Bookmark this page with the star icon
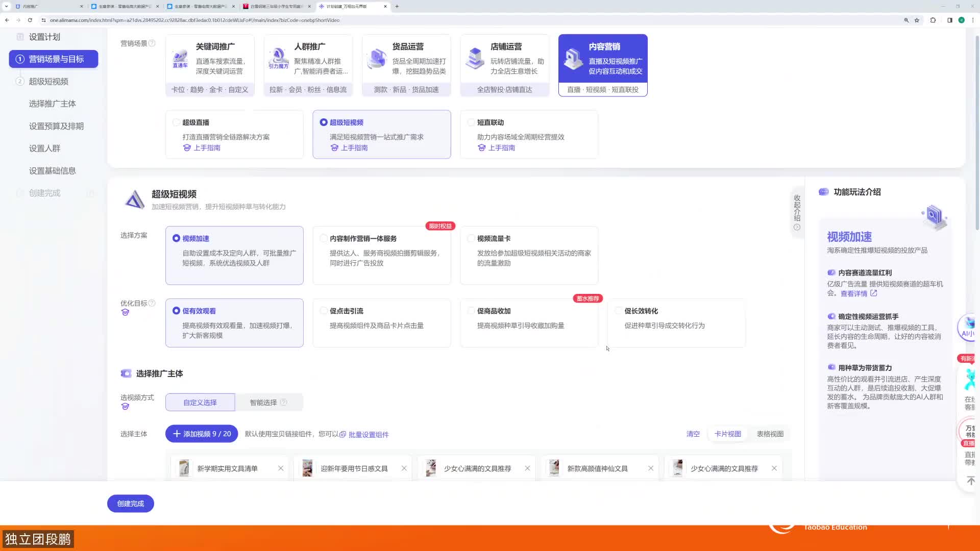 (917, 20)
